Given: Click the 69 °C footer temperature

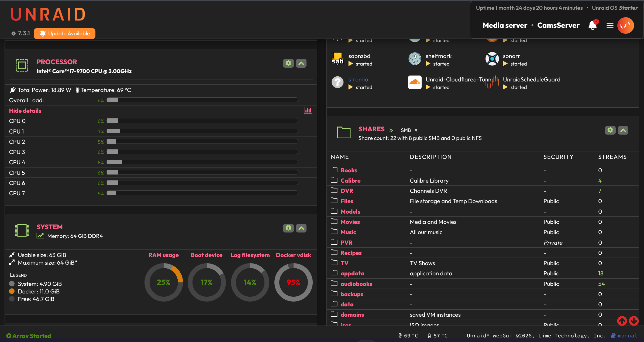Looking at the screenshot, I should point(408,336).
